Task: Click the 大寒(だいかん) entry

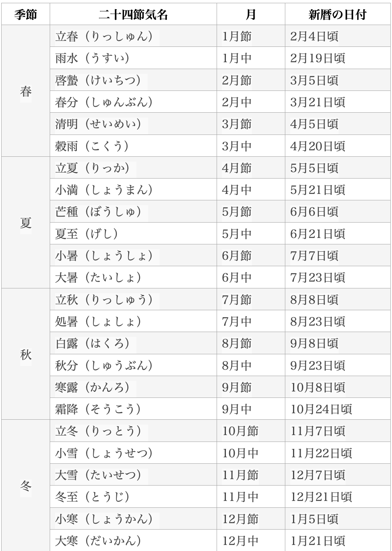Action: (133, 540)
